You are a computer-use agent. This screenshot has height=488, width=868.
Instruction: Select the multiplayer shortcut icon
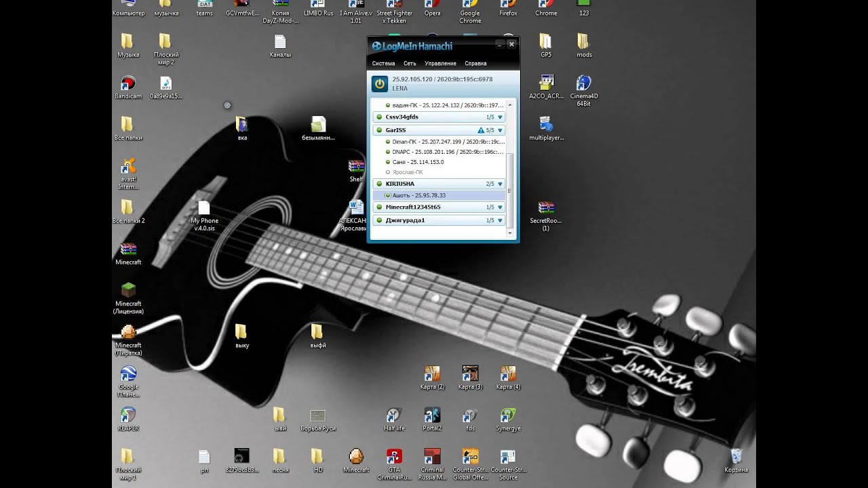tap(546, 129)
